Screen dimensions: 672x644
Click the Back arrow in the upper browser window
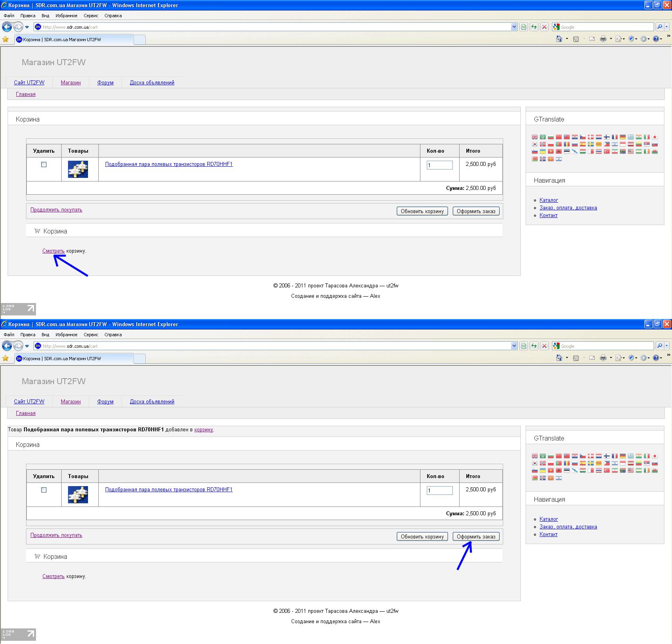click(x=7, y=27)
